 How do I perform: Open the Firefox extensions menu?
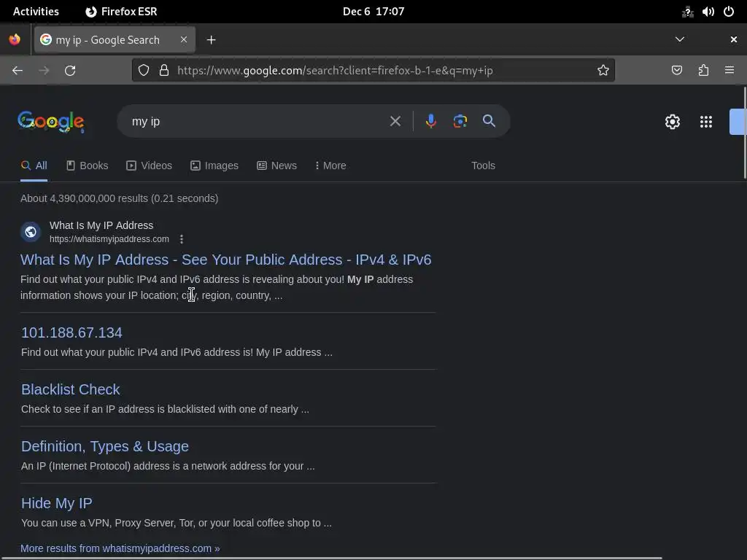[703, 71]
